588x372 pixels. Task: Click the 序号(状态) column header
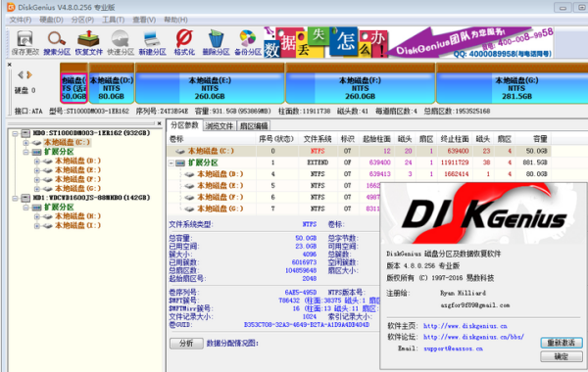click(x=276, y=139)
